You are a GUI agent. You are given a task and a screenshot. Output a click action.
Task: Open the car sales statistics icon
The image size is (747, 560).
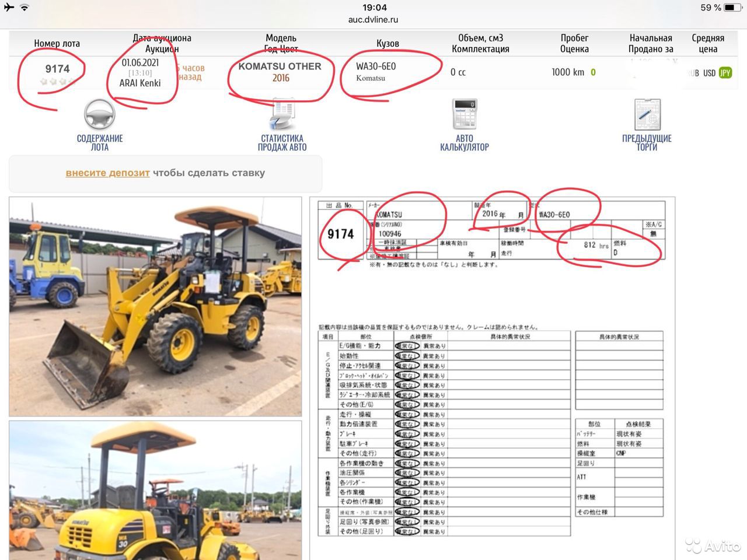point(282,114)
